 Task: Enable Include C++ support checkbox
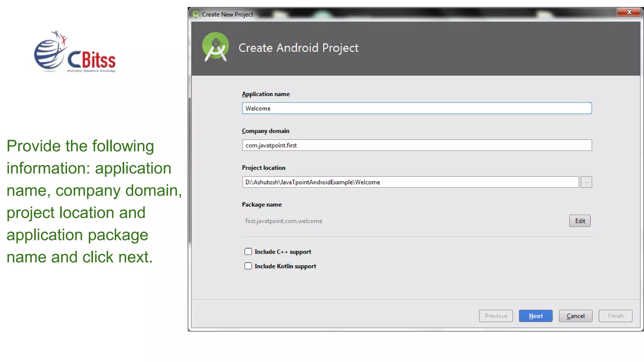248,252
